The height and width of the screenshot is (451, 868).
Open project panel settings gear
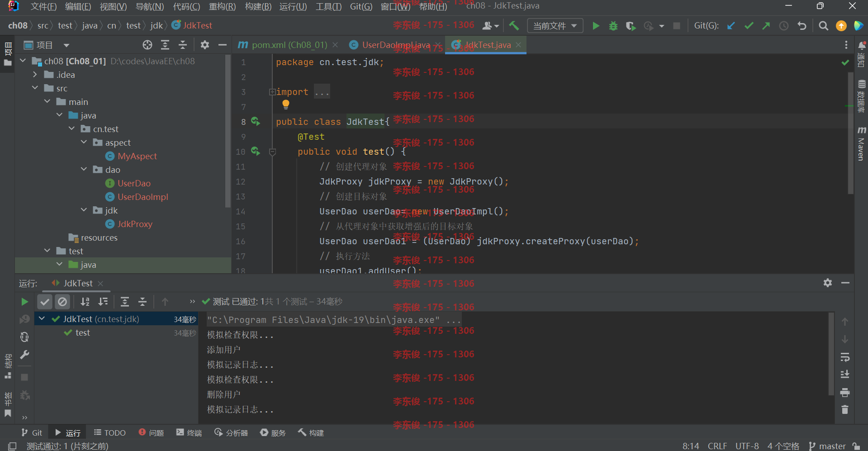(205, 45)
